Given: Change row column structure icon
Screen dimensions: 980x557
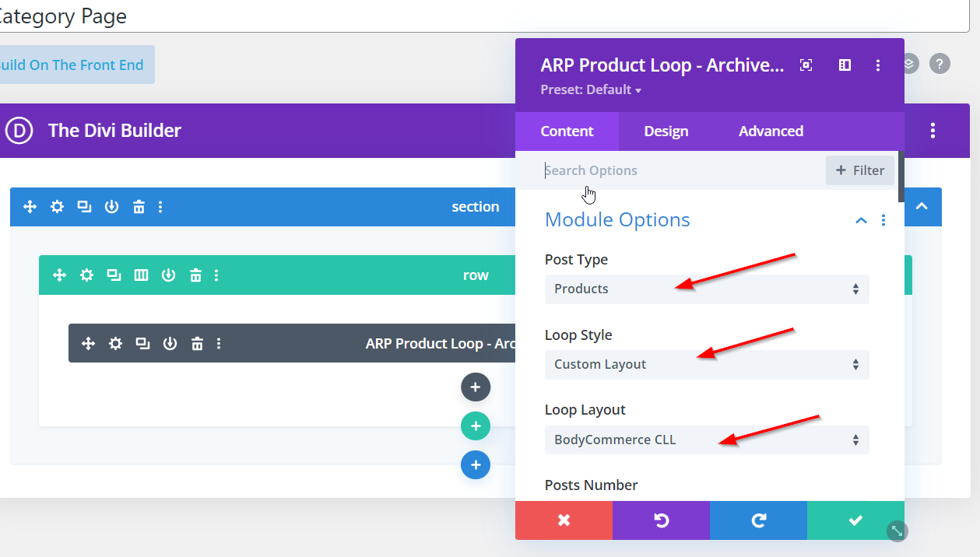Looking at the screenshot, I should tap(141, 275).
